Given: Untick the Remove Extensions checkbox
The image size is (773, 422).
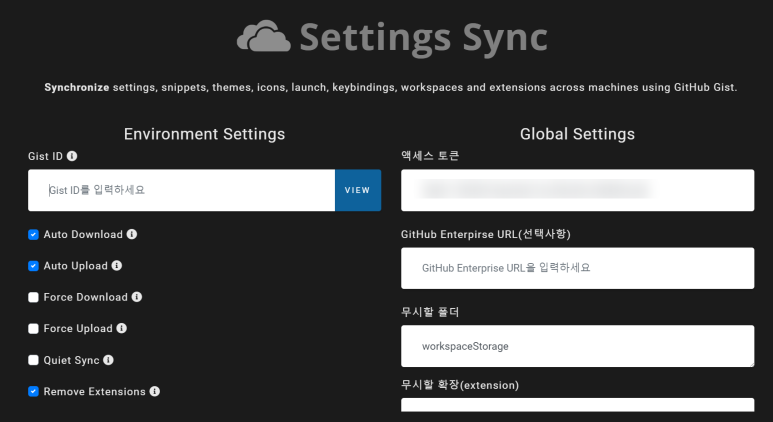Looking at the screenshot, I should pyautogui.click(x=33, y=391).
